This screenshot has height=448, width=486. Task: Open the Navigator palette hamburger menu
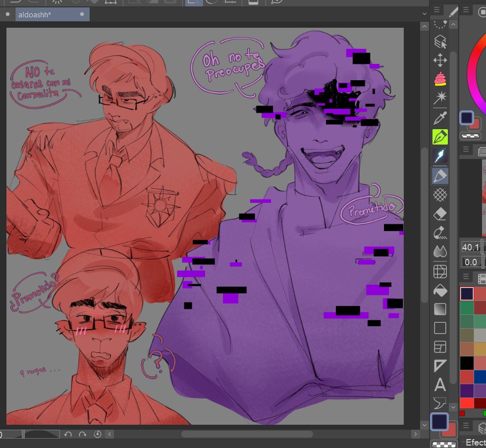pos(466,149)
